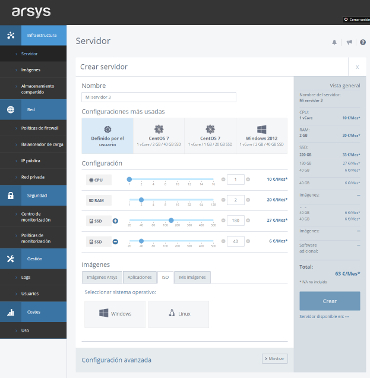This screenshot has width=370, height=378.
Task: Open Políticas de monitorización
Action: (x=33, y=238)
